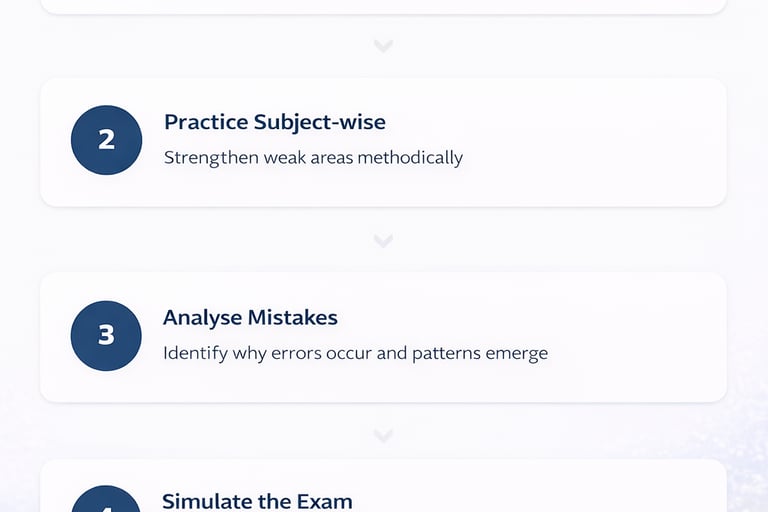This screenshot has height=512, width=768.
Task: Open the "Practice Subject-wise" heading
Action: pyautogui.click(x=274, y=122)
